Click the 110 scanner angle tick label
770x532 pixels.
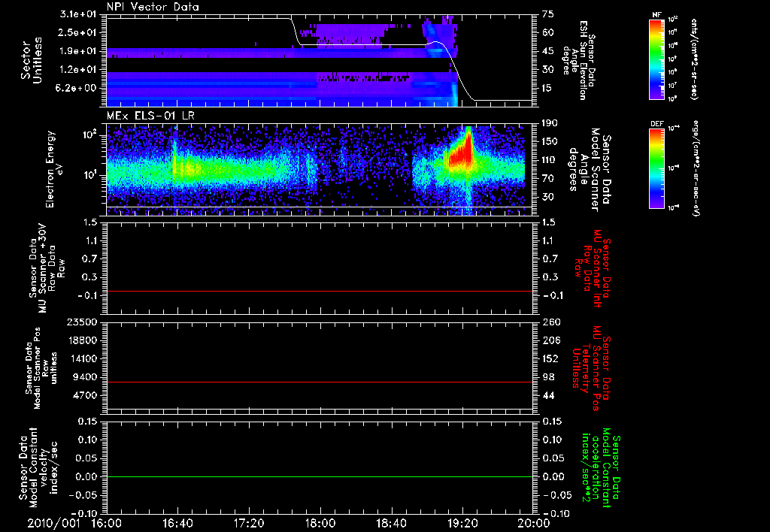pyautogui.click(x=550, y=160)
